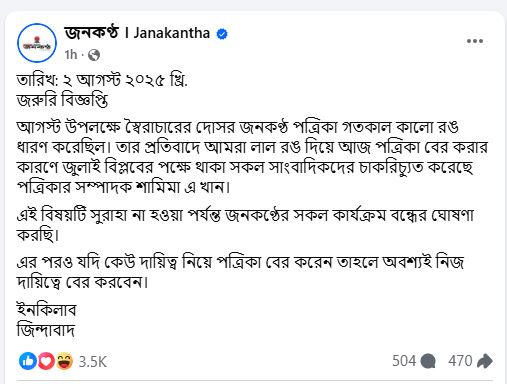Viewport: 507px width, 384px height.
Task: Open the 470 shares count
Action: click(460, 361)
